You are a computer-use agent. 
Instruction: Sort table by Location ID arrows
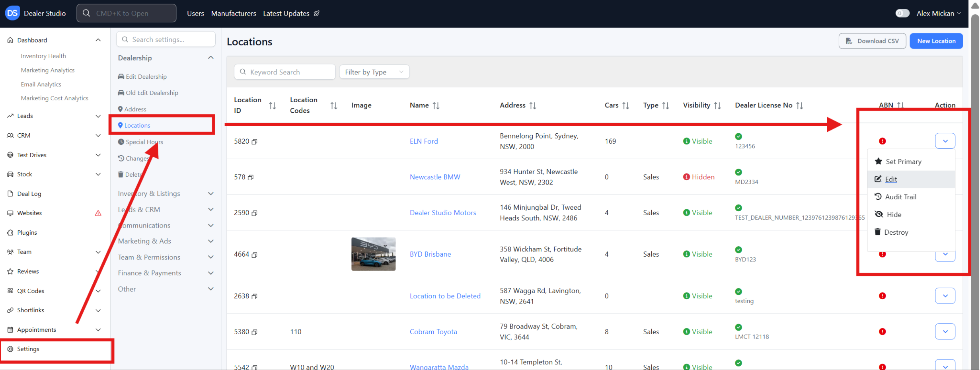click(x=272, y=105)
